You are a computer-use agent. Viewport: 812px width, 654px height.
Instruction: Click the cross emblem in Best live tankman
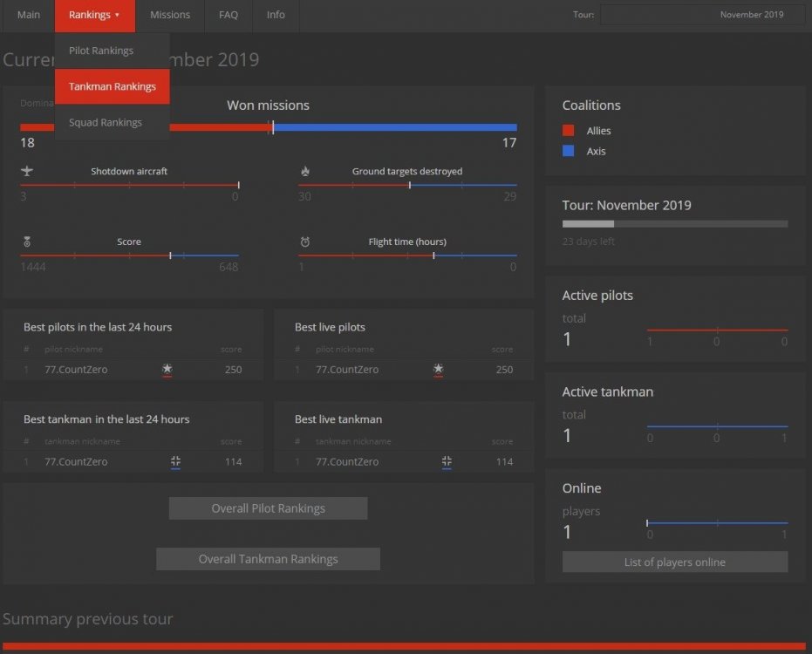click(447, 461)
